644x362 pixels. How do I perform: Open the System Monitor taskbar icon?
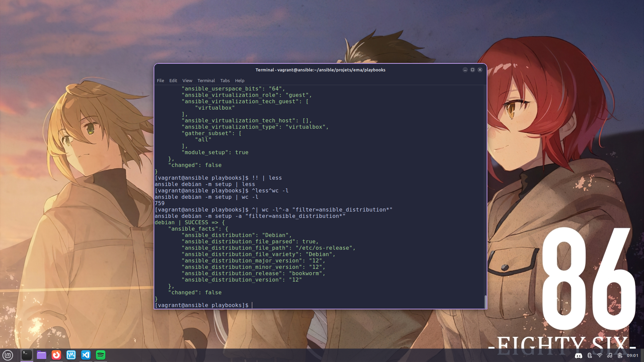click(x=71, y=355)
